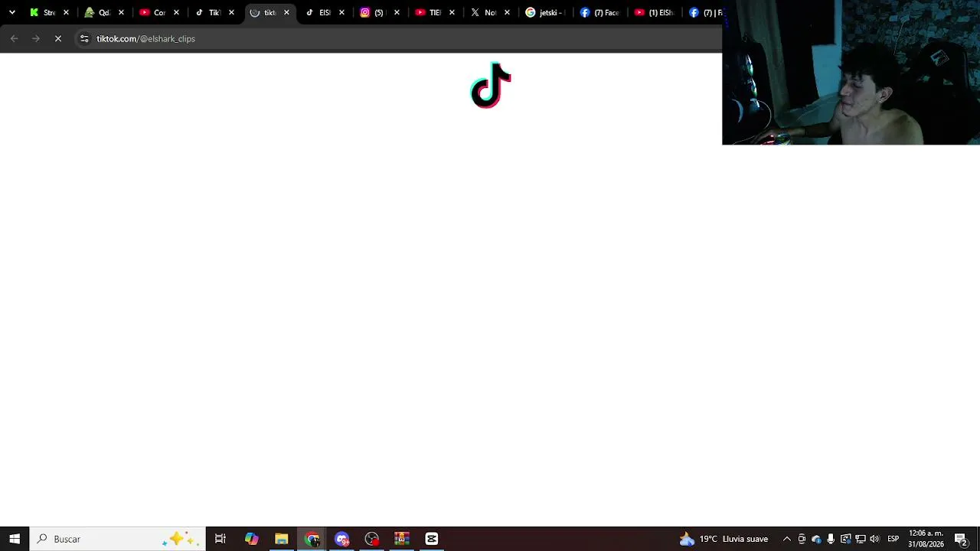980x551 pixels.
Task: Click the Buscar taskbar search box
Action: pyautogui.click(x=118, y=539)
